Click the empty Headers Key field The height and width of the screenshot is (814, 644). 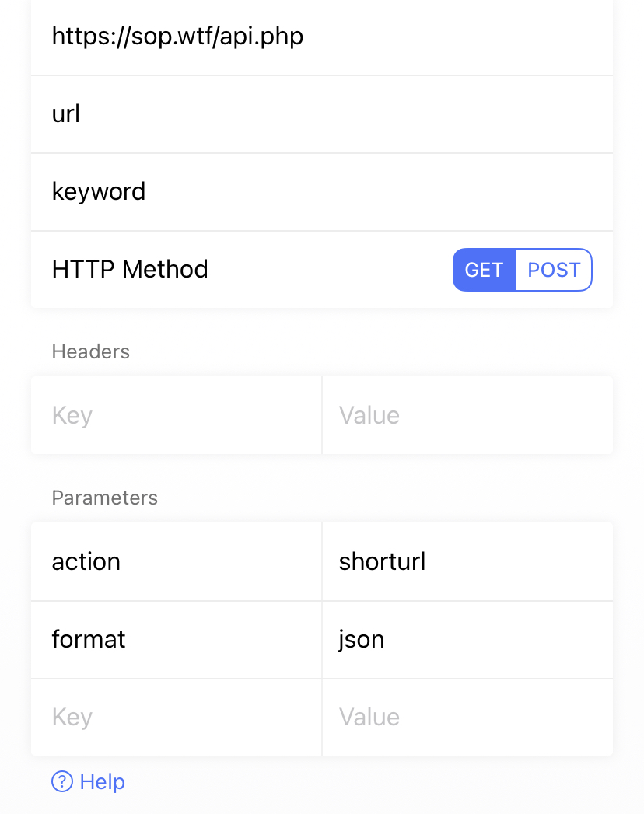176,415
